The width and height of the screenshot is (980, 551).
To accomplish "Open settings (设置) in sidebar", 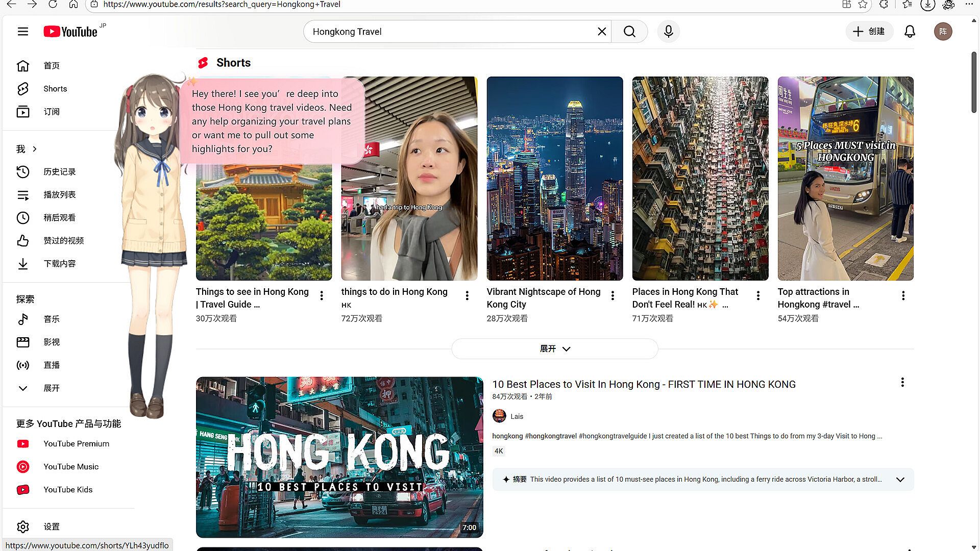I will 51,527.
